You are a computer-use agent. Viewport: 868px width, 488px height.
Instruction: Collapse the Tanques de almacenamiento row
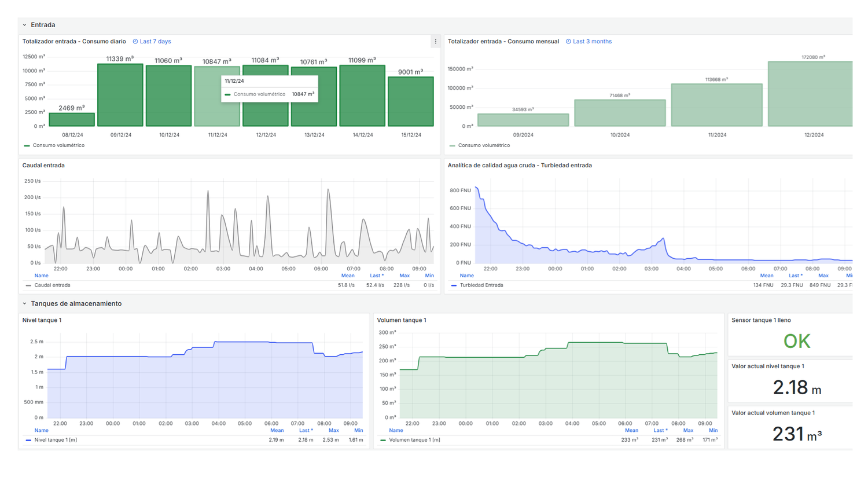[24, 303]
